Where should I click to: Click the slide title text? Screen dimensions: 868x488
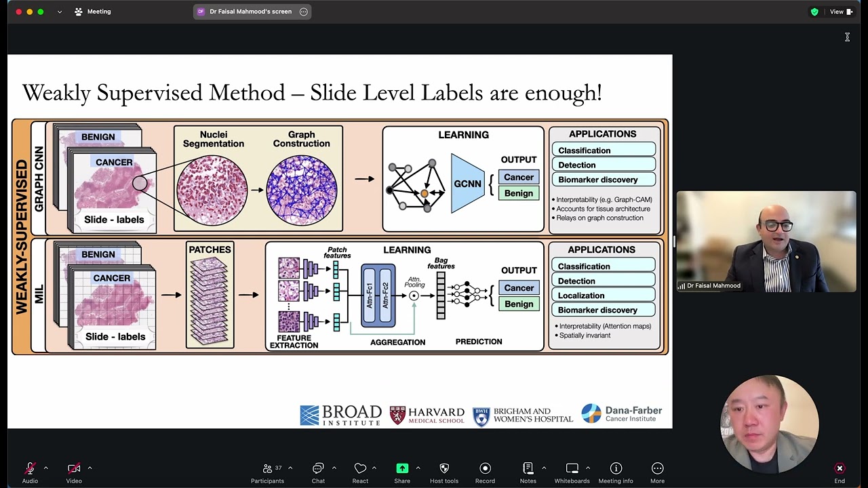312,92
